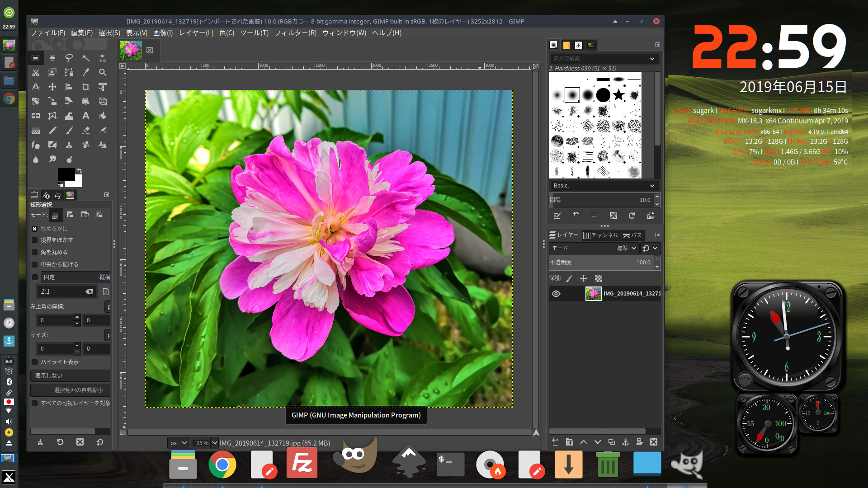Screen dimensions: 868x488
Task: Select the Ellipse Select tool
Action: pos(52,58)
